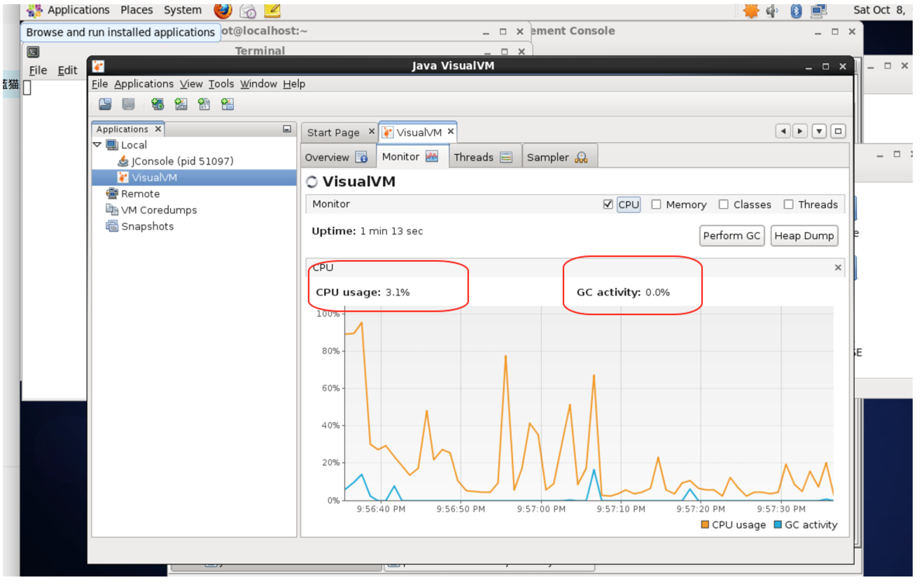Launch Firefox from the top panel

223,11
